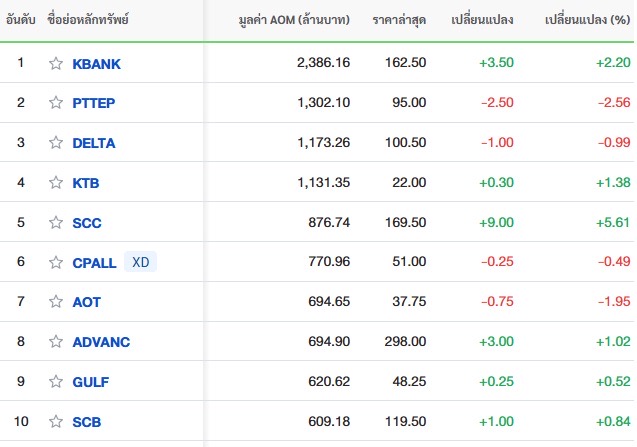
Task: Open the ADVANC quote link
Action: 101,342
